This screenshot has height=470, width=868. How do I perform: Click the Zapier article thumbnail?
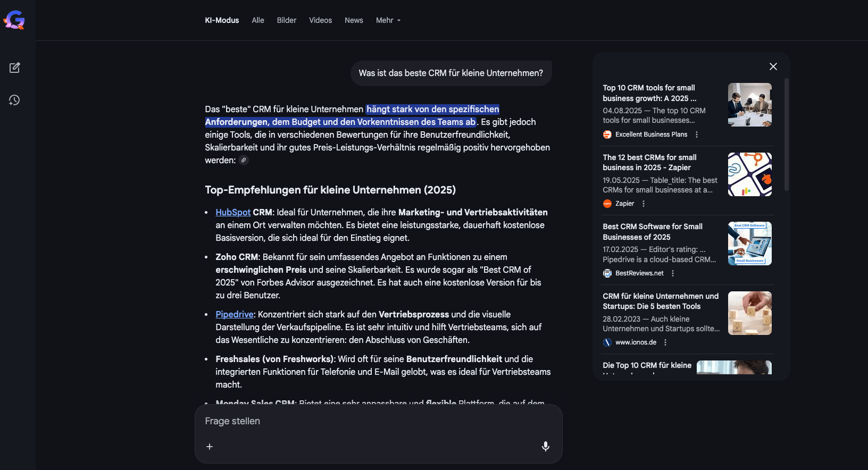point(750,174)
